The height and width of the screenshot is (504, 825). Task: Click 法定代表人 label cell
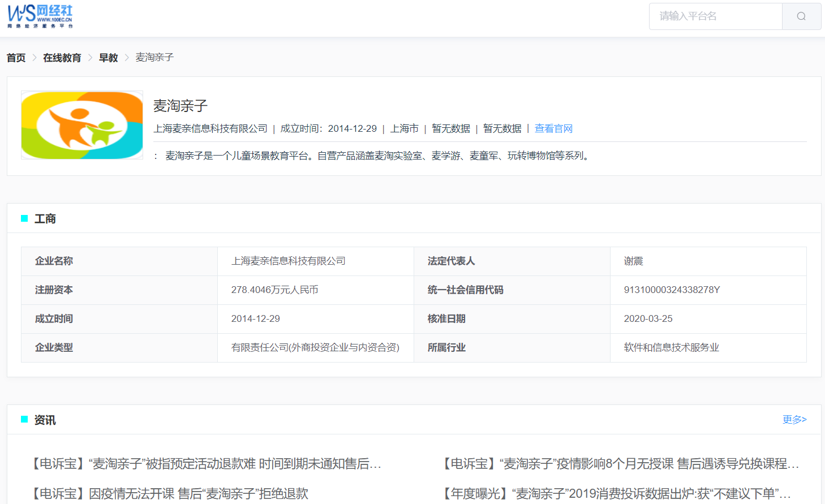click(x=512, y=261)
